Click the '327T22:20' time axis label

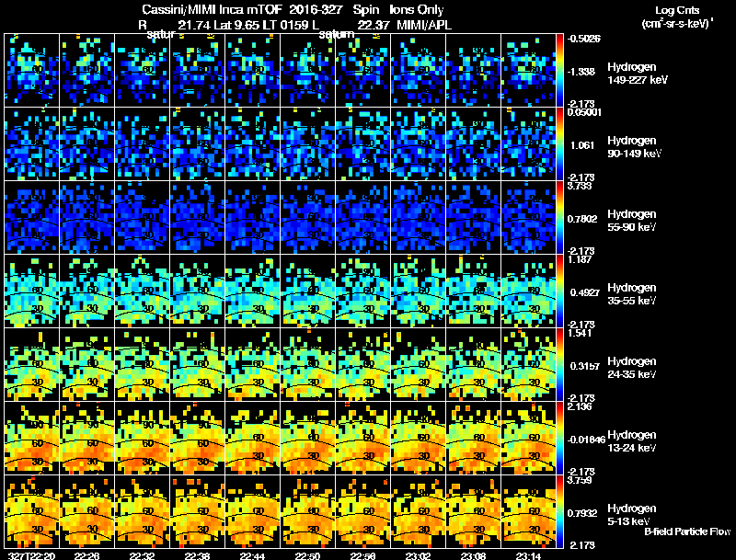pos(32,556)
